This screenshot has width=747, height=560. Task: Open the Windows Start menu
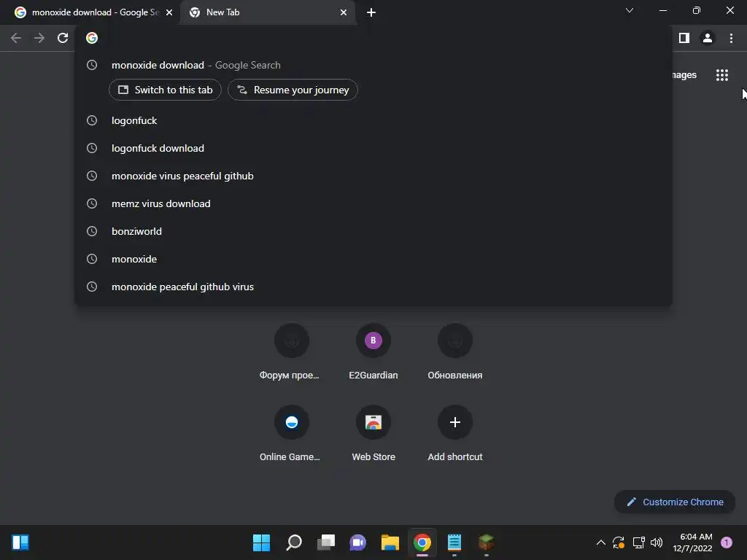(x=261, y=542)
